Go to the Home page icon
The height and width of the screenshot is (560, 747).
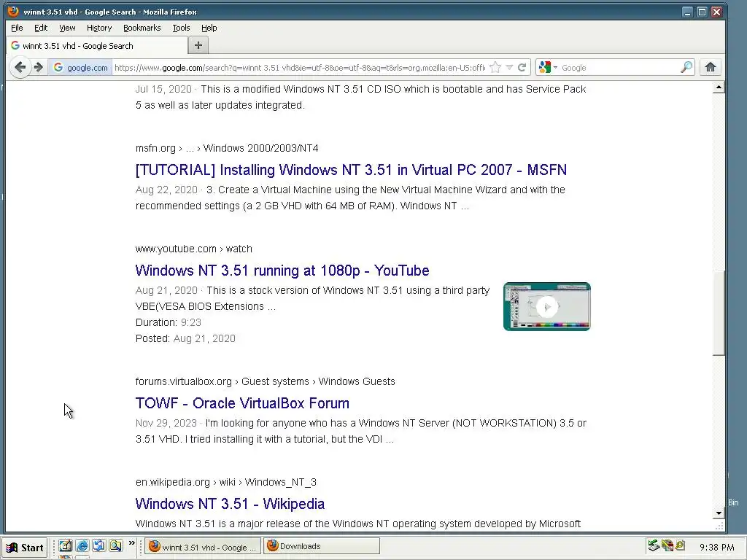click(x=711, y=68)
